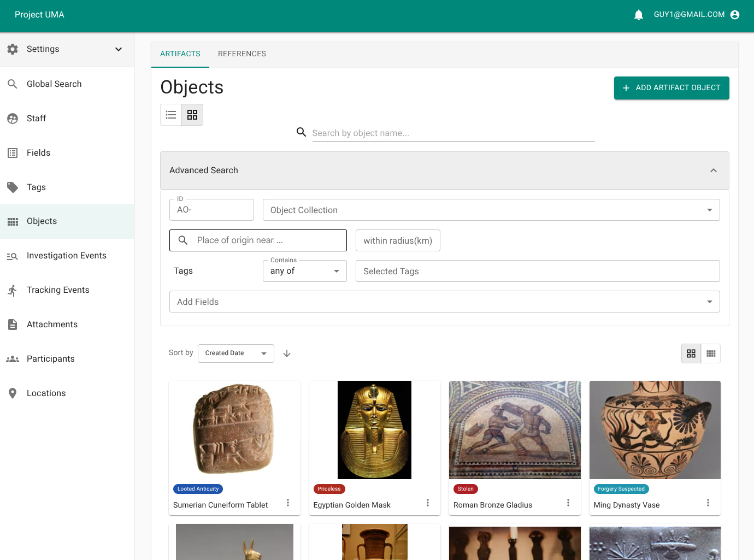Click the Sumerian Cuneiform Tablet title
Screen dimensions: 754x560
[220, 505]
